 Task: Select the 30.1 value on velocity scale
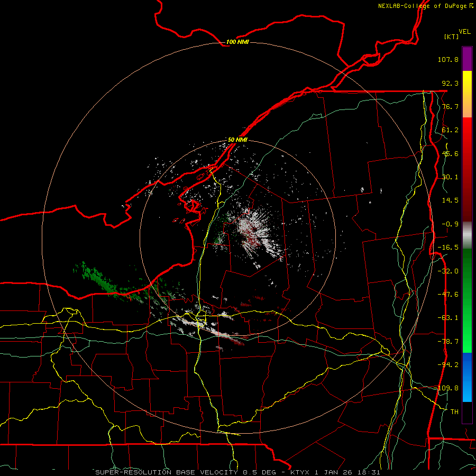click(x=450, y=177)
